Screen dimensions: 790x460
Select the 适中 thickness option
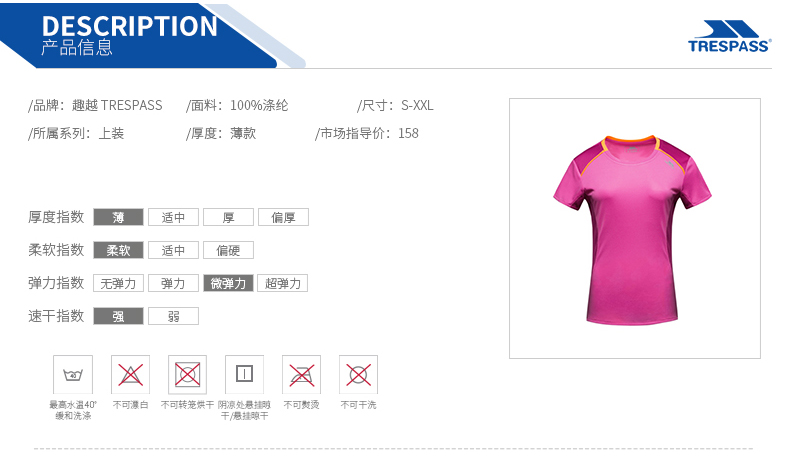pos(173,217)
